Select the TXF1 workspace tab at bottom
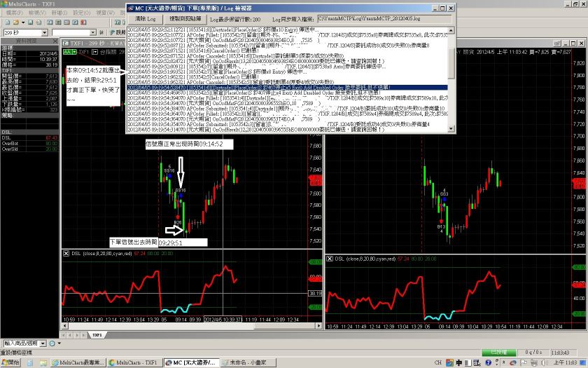Screen dimensions: 588x368 click(x=97, y=336)
